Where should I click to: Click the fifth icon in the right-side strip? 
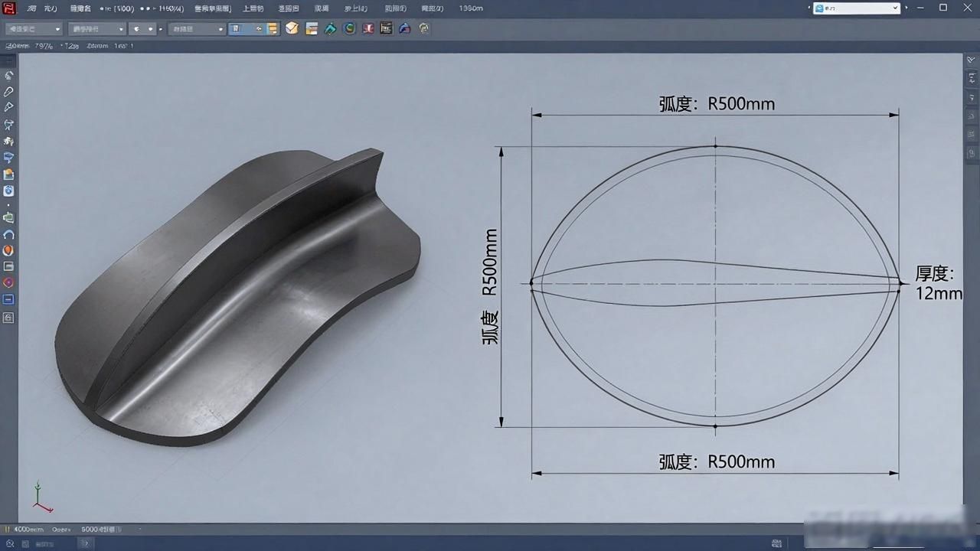pos(972,134)
